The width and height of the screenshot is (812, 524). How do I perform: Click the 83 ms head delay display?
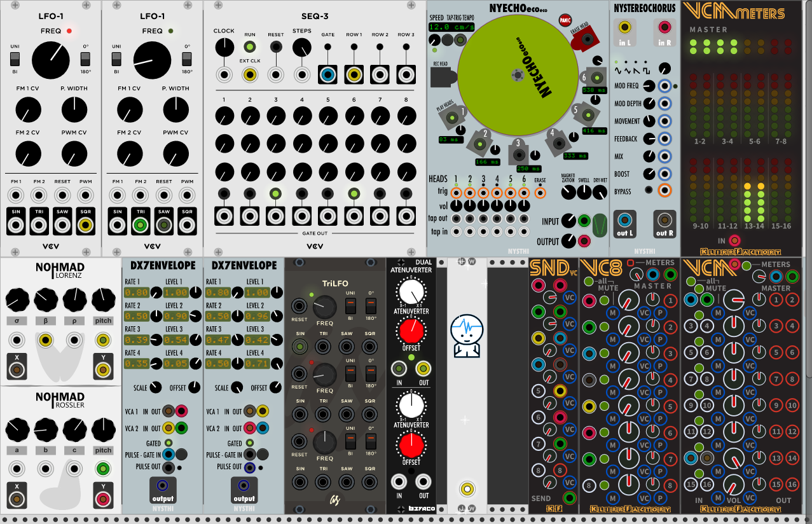pyautogui.click(x=451, y=139)
